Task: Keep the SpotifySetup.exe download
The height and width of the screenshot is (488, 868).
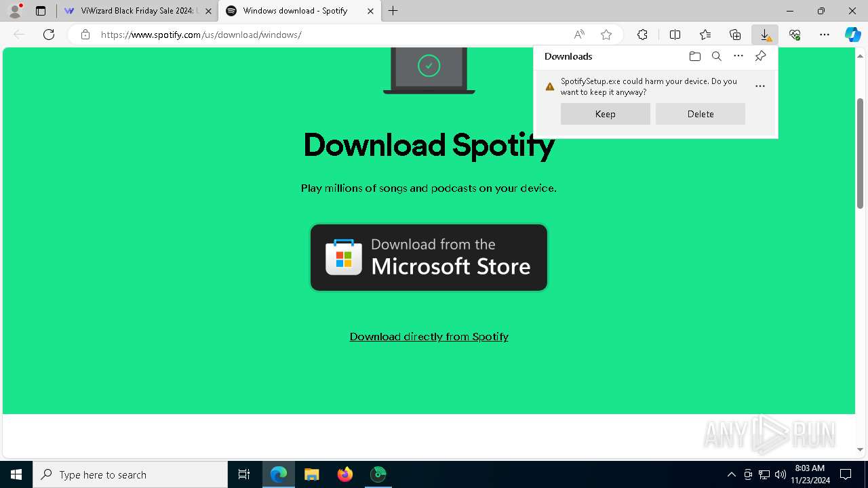Action: coord(606,114)
